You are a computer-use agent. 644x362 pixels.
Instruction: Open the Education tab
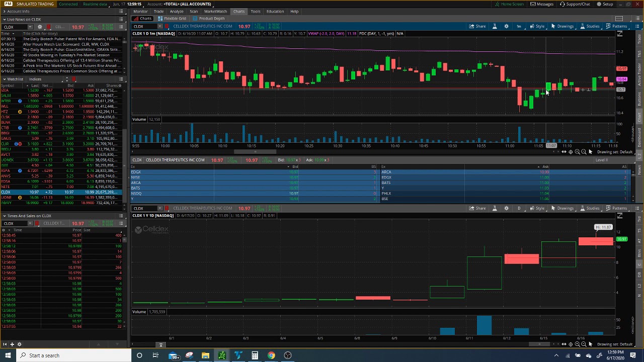click(275, 11)
